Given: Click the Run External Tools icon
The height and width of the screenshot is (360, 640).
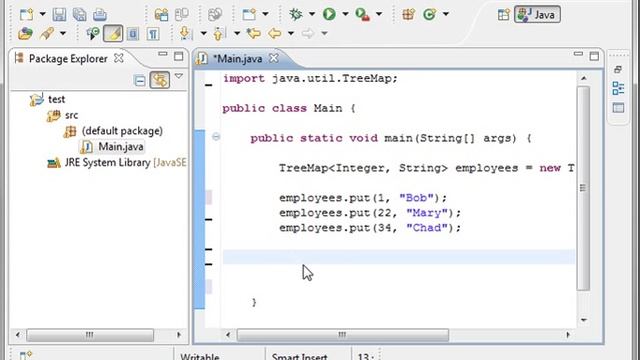Looking at the screenshot, I should tap(362, 14).
